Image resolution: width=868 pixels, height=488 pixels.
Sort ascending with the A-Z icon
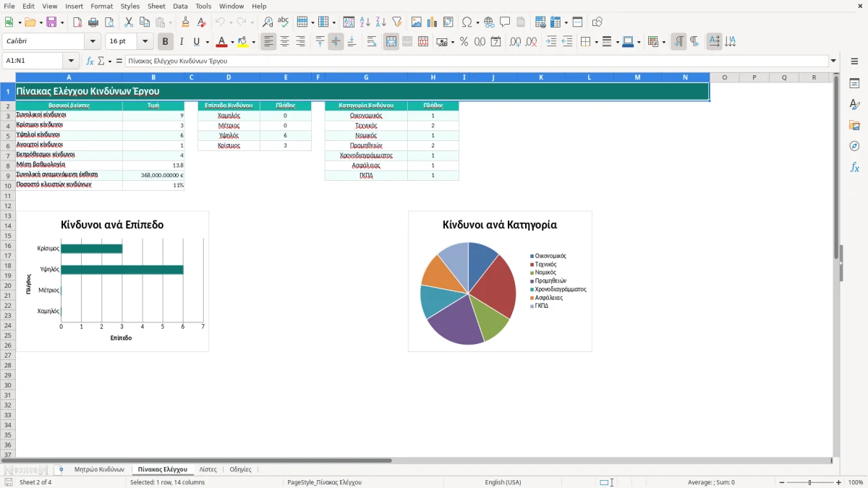365,22
